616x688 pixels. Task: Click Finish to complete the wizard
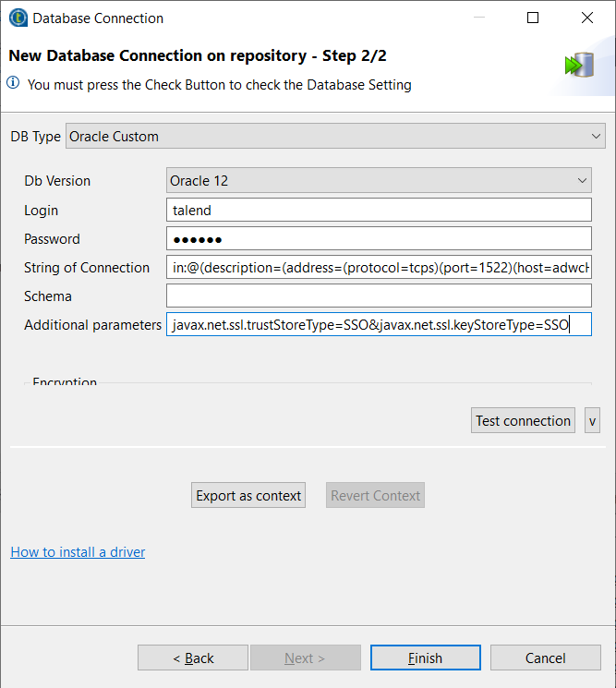tap(425, 658)
